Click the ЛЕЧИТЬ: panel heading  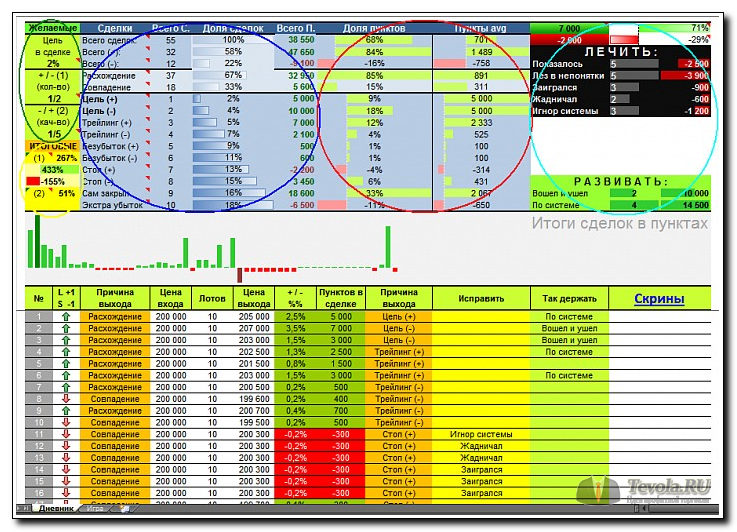click(620, 51)
